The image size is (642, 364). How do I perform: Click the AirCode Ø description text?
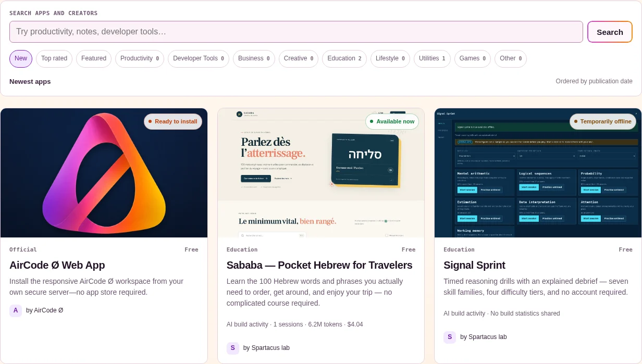coord(96,287)
